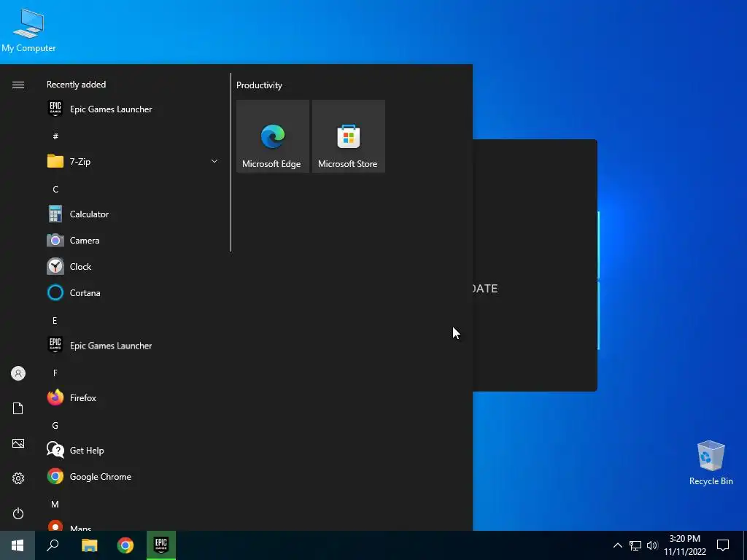747x560 pixels.
Task: Open Epic Games Launcher under letter E
Action: click(133, 345)
